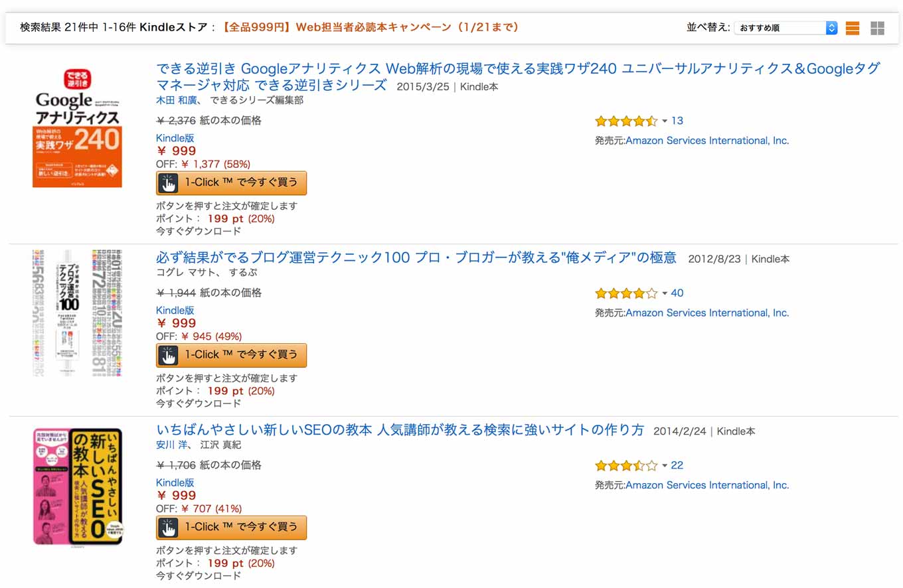Expand rating breakdown arrow next to 13 reviews
Viewport: 903px width, 588px height.
pyautogui.click(x=665, y=121)
